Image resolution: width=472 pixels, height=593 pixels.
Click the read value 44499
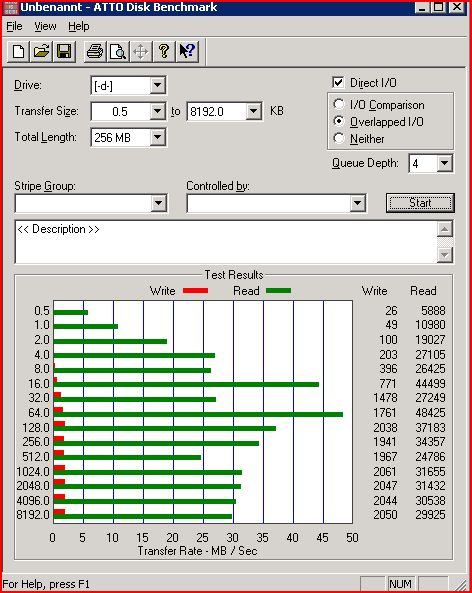tap(430, 384)
